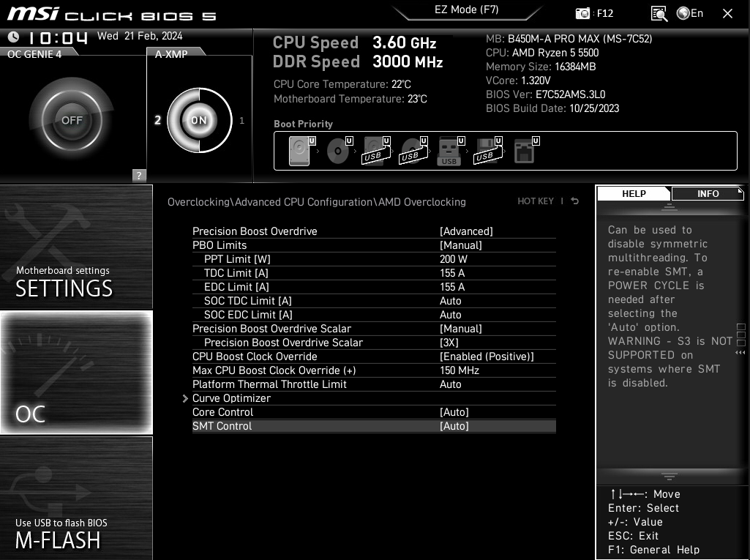Edit PPT Limit 200 W field

pyautogui.click(x=454, y=259)
